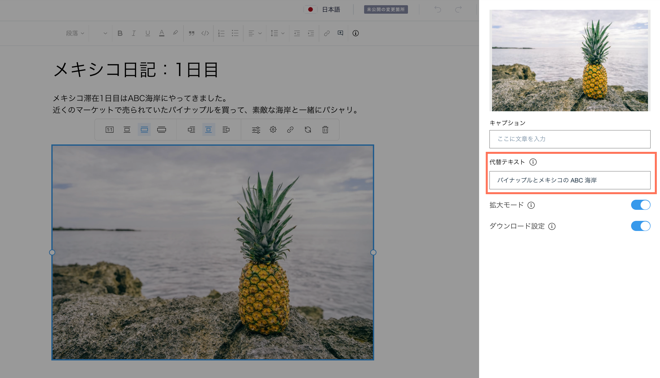This screenshot has width=660, height=378.
Task: Click the pineapple preview thumbnail in settings panel
Action: click(570, 61)
